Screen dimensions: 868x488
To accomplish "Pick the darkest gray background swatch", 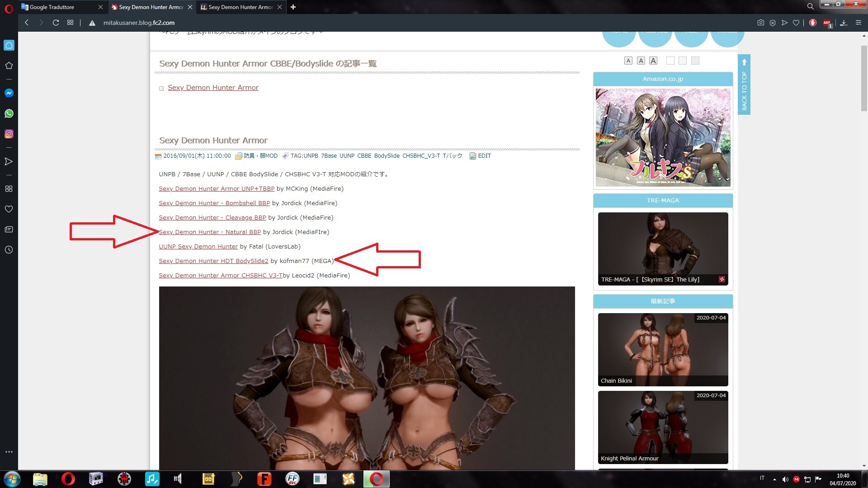I will pos(695,61).
